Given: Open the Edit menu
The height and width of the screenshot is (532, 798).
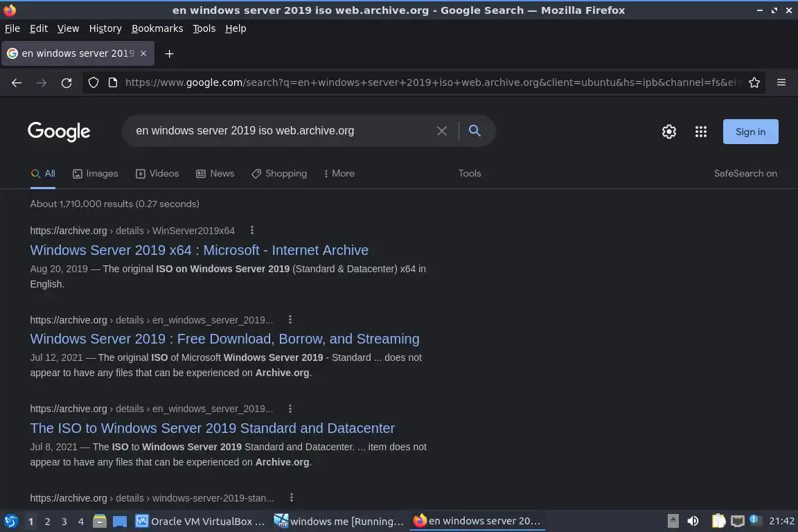Looking at the screenshot, I should point(39,28).
